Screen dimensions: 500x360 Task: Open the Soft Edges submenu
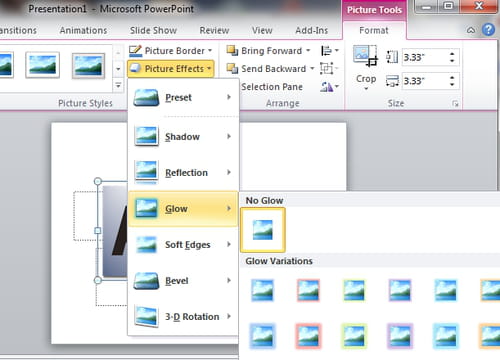click(183, 245)
